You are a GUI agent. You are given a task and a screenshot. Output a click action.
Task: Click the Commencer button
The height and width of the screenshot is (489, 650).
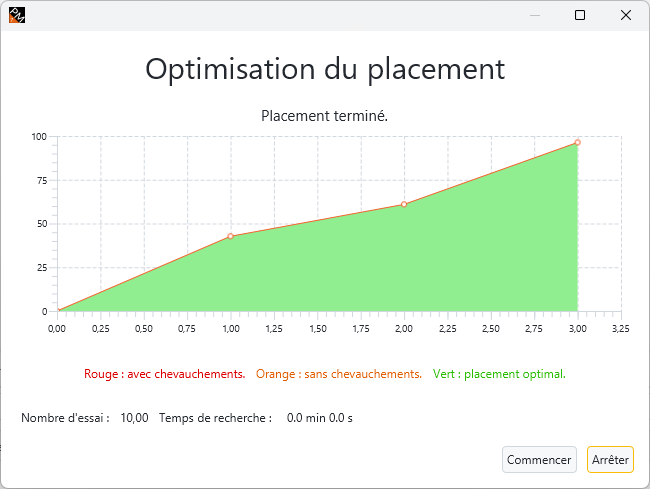[539, 459]
